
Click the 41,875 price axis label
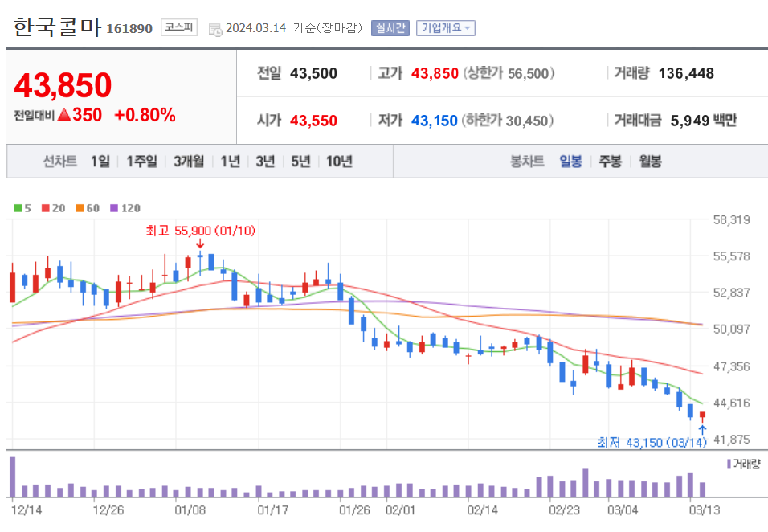pyautogui.click(x=731, y=440)
